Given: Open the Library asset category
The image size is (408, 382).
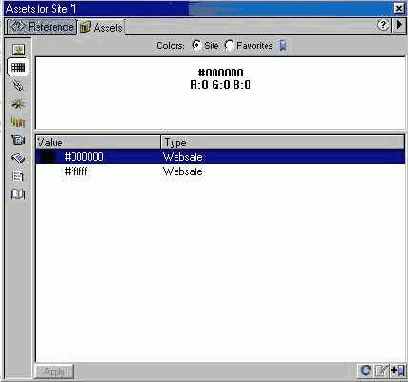Looking at the screenshot, I should tap(18, 194).
